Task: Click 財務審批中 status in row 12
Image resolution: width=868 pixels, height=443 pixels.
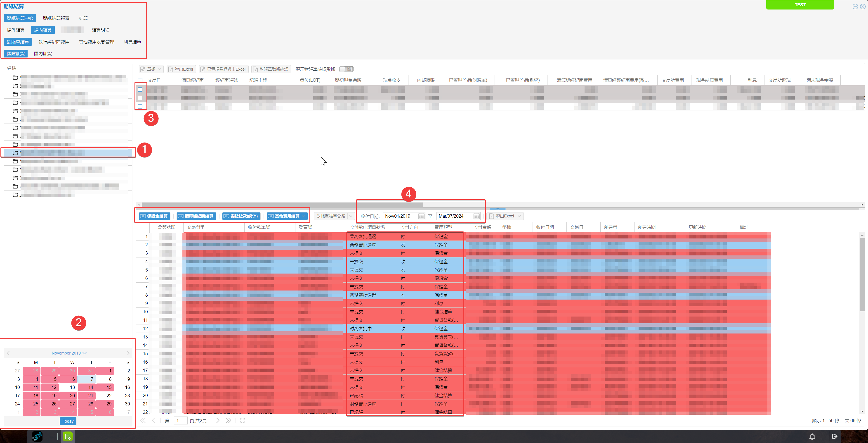Action: pyautogui.click(x=361, y=328)
